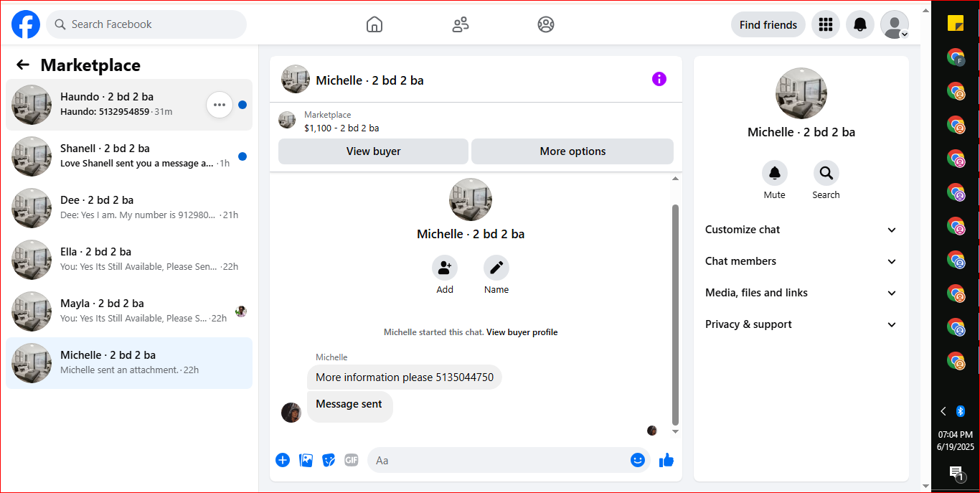The image size is (980, 493).
Task: Select the Michelle conversation in list
Action: (129, 363)
